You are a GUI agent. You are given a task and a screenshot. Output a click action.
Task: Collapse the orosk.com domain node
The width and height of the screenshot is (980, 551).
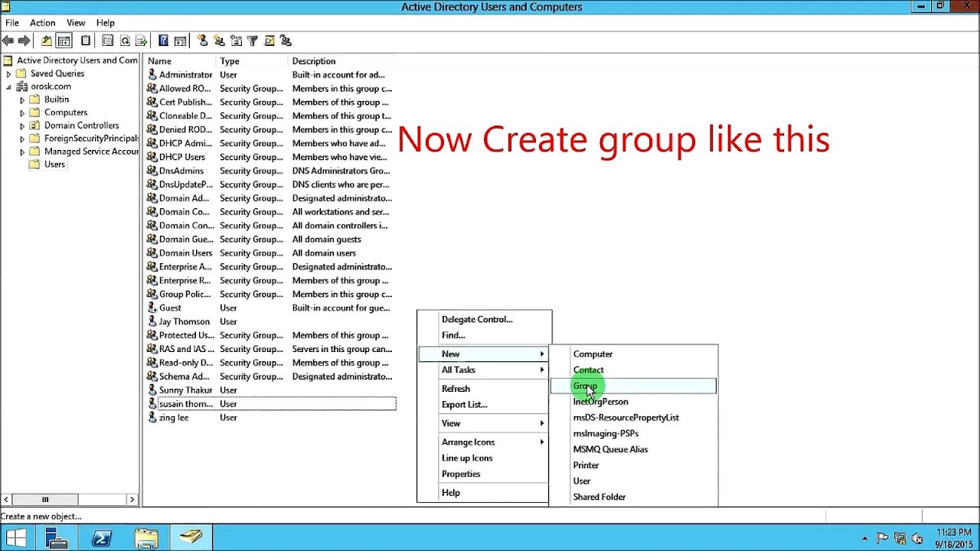click(8, 86)
